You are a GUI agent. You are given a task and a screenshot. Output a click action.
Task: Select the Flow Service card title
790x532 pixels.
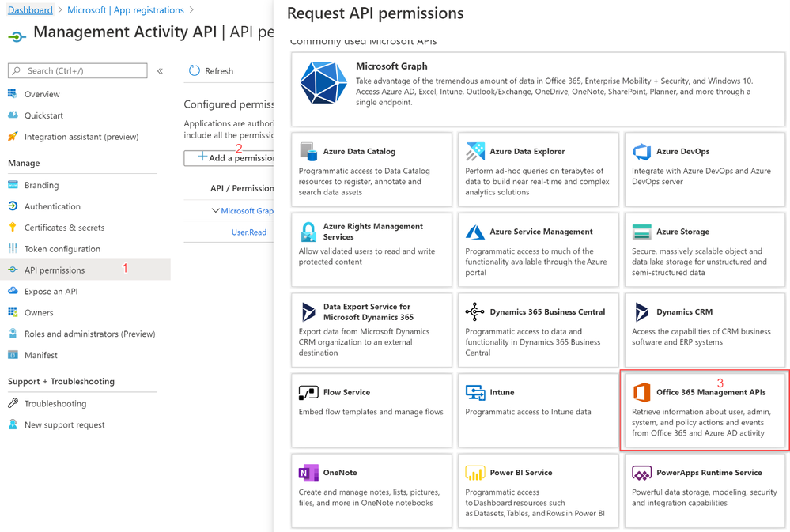coord(346,392)
